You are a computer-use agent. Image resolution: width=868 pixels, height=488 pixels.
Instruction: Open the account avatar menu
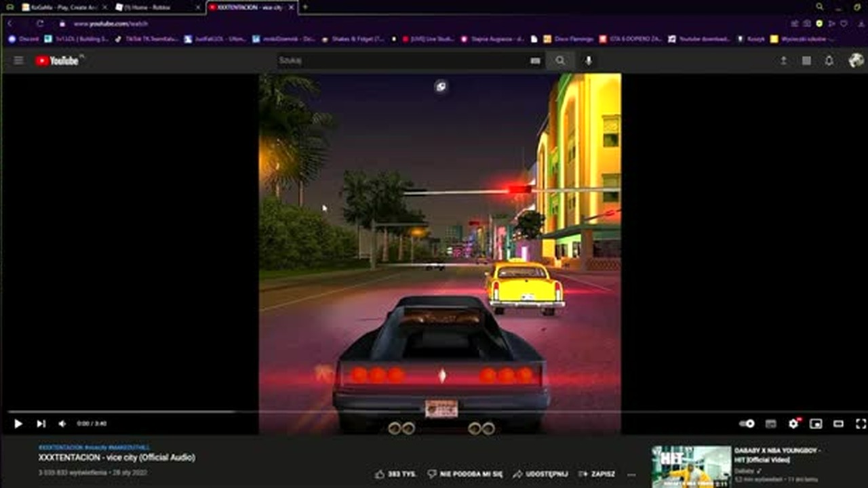click(856, 60)
